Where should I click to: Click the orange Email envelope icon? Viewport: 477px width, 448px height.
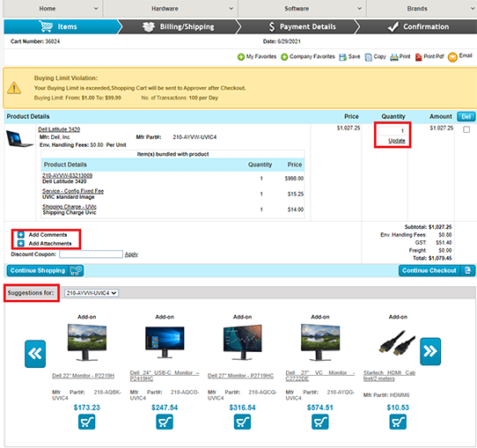pyautogui.click(x=452, y=57)
